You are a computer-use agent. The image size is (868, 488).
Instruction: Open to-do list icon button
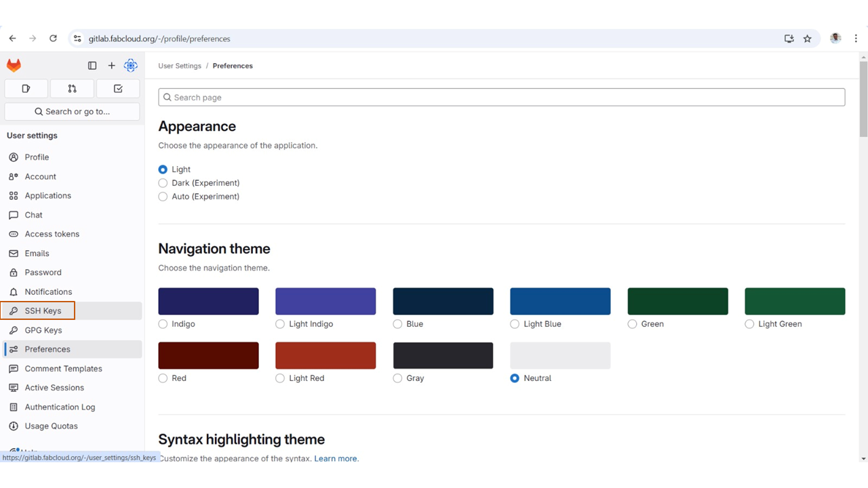[118, 89]
